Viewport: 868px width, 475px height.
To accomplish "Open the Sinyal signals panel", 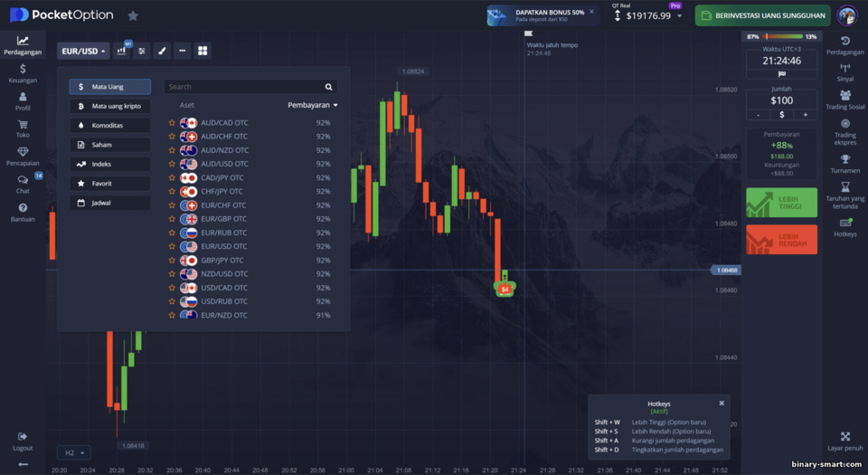I will pos(844,72).
